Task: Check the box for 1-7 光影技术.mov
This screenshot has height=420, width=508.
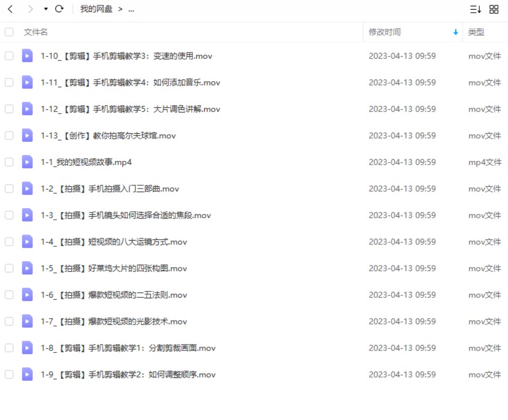Action: point(9,322)
